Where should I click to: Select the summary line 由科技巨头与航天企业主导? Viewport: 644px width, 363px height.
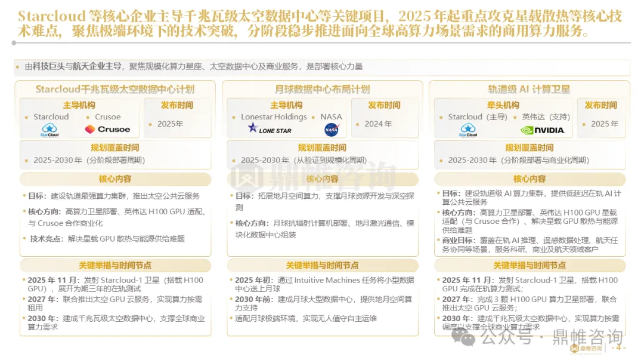point(193,67)
